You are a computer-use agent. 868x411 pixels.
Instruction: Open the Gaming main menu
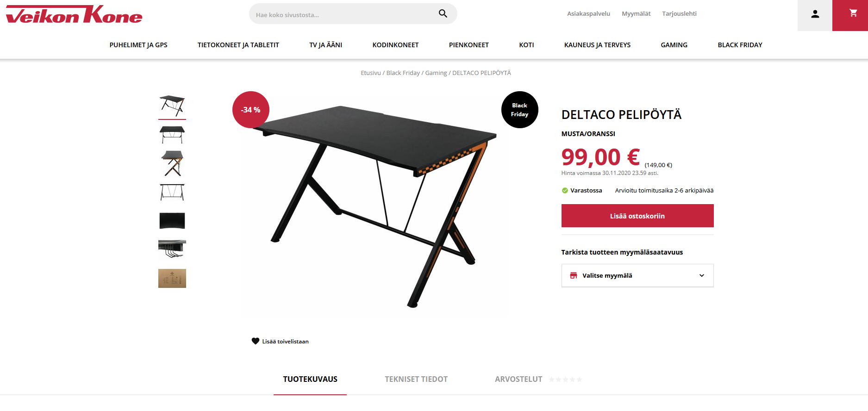pos(674,45)
